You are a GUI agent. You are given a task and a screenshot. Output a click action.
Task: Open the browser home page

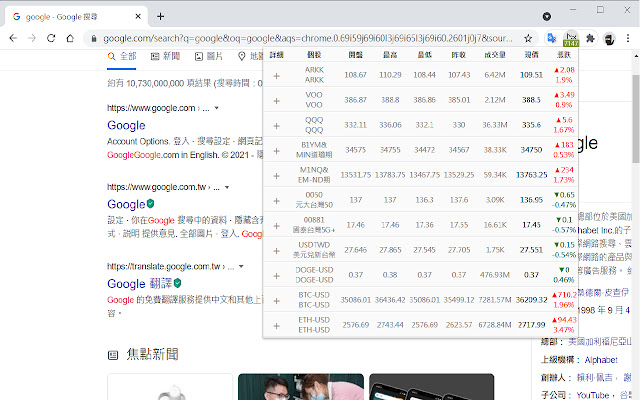[x=70, y=38]
